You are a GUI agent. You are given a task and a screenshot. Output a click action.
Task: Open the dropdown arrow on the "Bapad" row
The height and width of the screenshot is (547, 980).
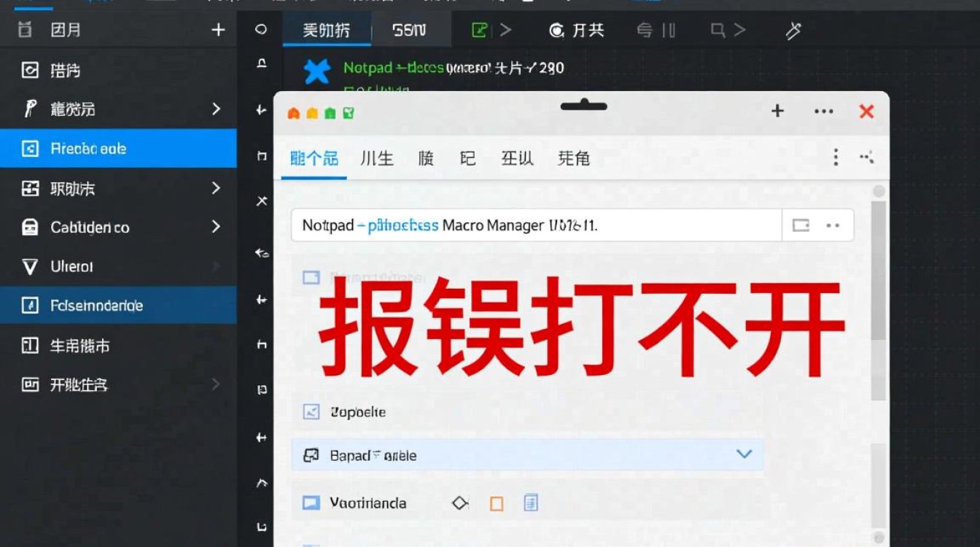744,454
